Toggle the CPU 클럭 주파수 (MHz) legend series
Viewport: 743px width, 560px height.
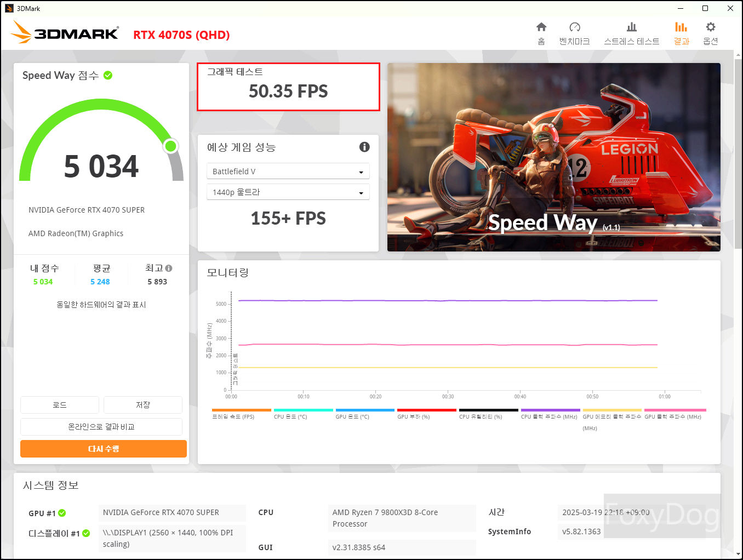(x=550, y=414)
